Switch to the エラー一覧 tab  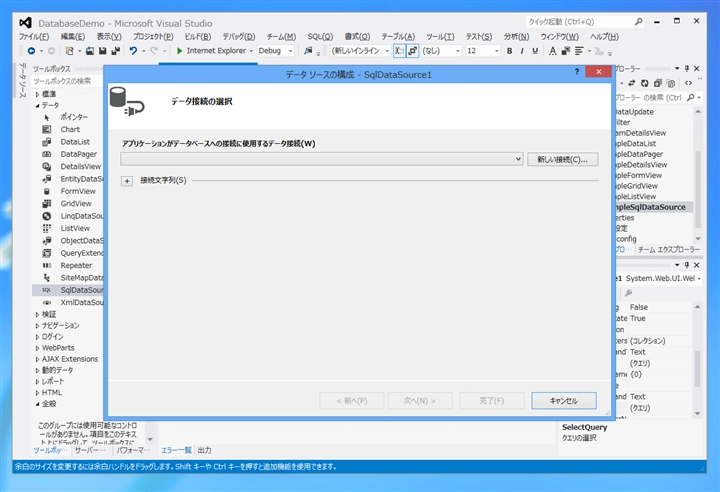point(176,450)
